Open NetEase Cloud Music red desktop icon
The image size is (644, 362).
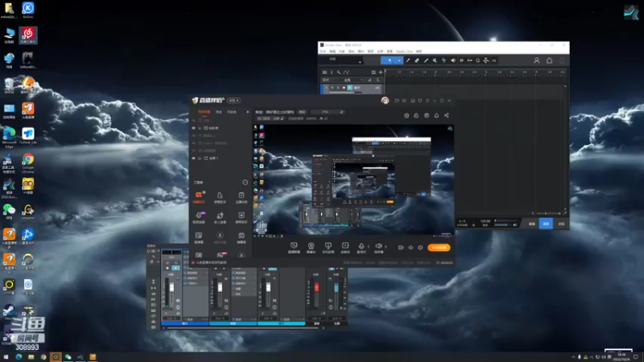tap(27, 35)
